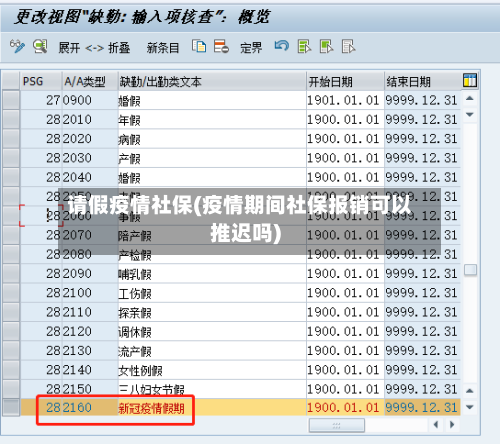
Task: Click the bottom scroll down arrow
Action: click(x=470, y=407)
